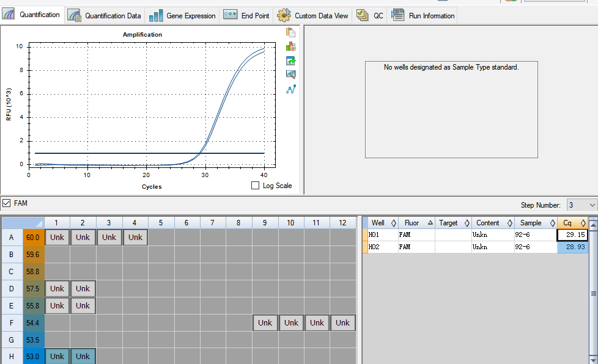598x364 pixels.
Task: Uncheck the FAM fluorophore checkbox
Action: pos(6,203)
